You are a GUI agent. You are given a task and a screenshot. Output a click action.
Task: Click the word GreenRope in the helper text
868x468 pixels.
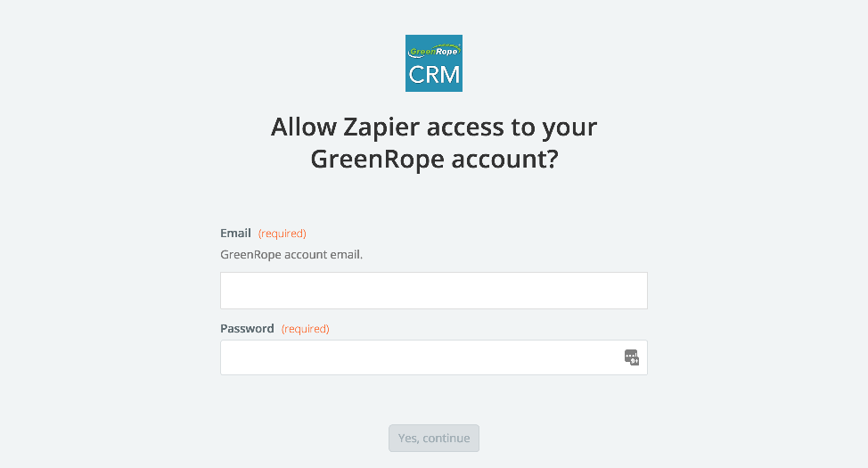[250, 255]
